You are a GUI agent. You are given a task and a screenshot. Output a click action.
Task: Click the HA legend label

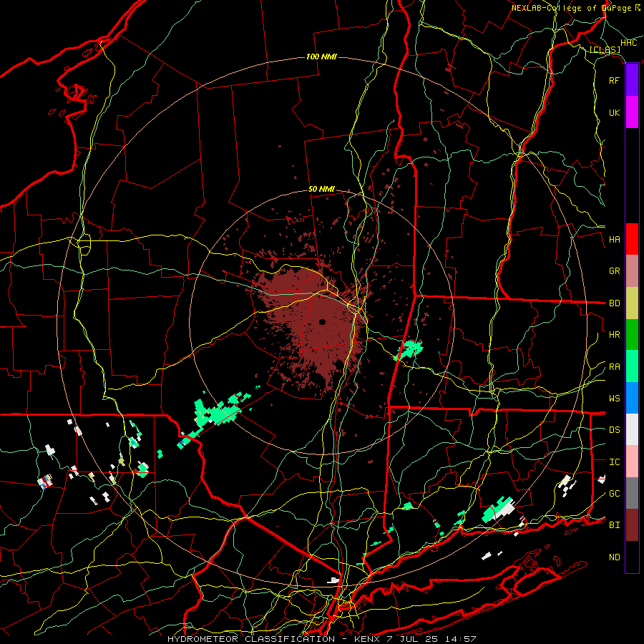pyautogui.click(x=614, y=240)
